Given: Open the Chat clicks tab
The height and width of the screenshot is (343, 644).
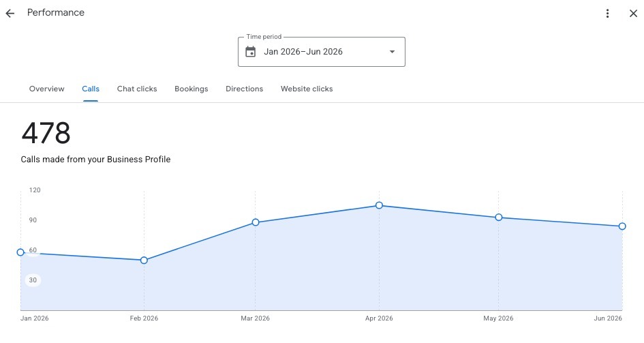Looking at the screenshot, I should coord(137,89).
